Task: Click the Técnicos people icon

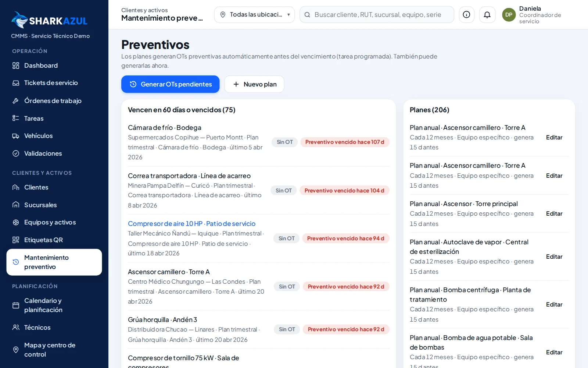Action: point(16,328)
